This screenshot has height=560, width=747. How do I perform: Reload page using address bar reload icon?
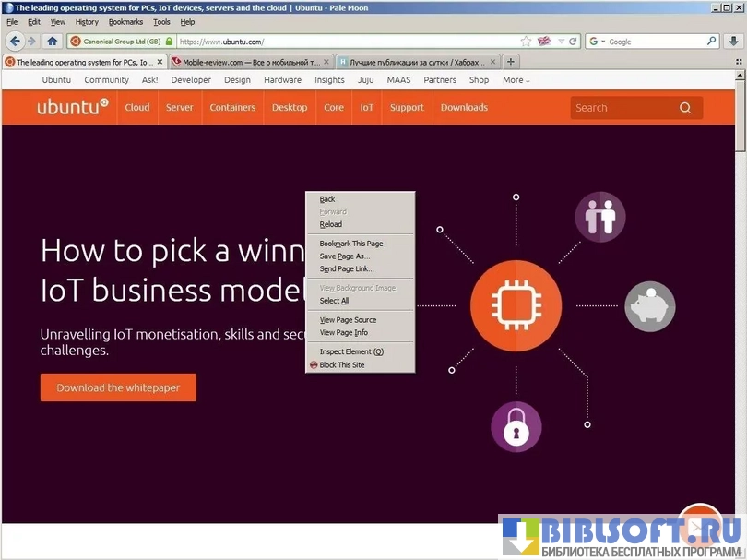tap(573, 42)
